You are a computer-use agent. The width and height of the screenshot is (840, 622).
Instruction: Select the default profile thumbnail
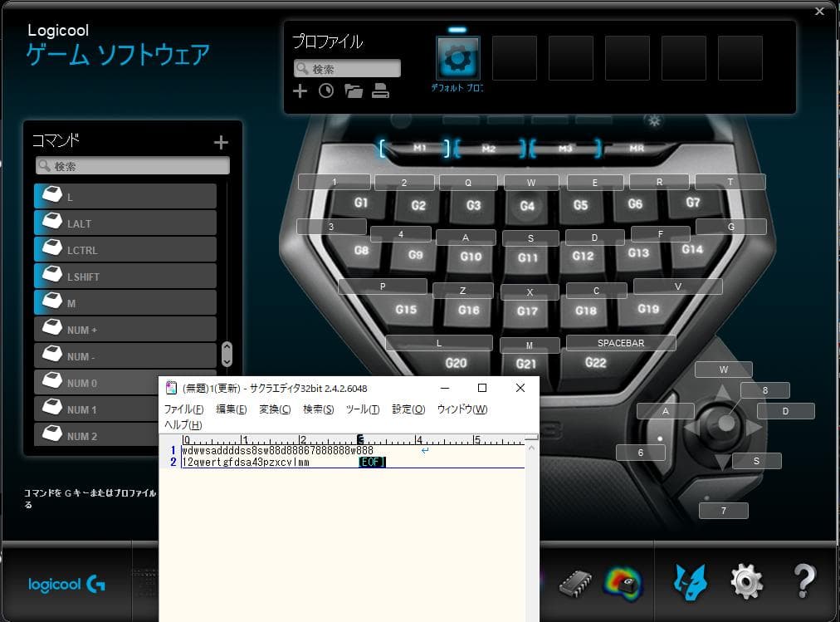click(x=458, y=58)
